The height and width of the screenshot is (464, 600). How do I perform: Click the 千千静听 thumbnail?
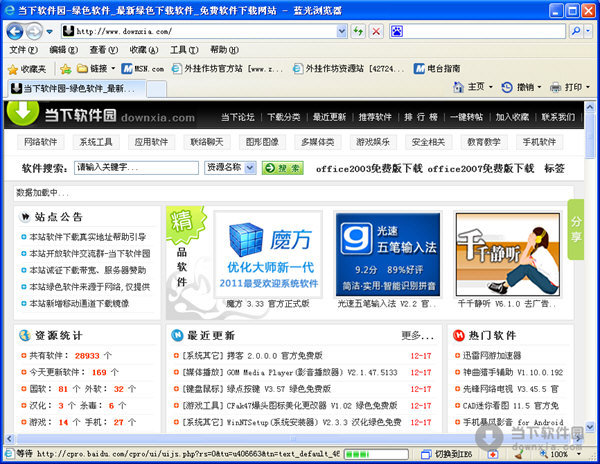pos(508,255)
